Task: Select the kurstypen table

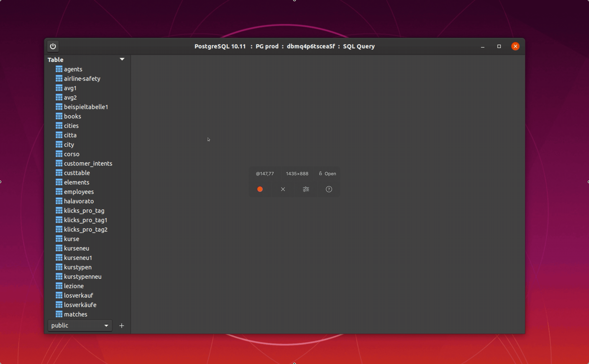Action: click(78, 267)
